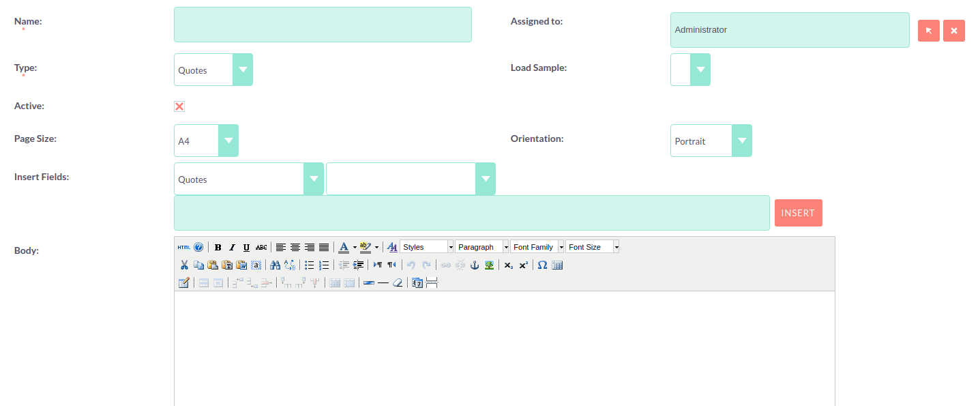Image resolution: width=980 pixels, height=406 pixels.
Task: Apply an unordered bullet list
Action: (x=310, y=265)
